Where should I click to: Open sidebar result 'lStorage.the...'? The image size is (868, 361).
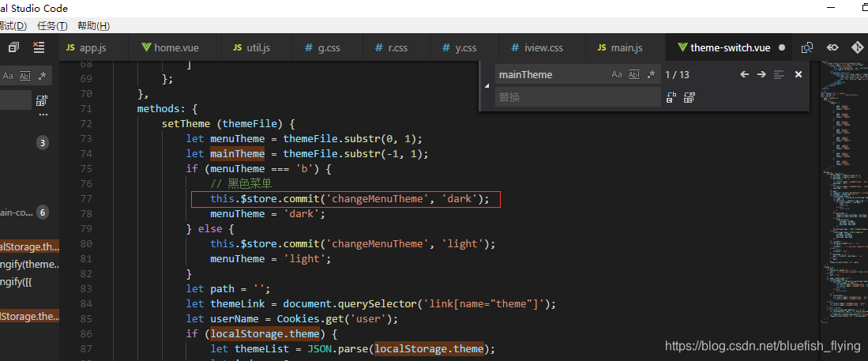coord(29,316)
